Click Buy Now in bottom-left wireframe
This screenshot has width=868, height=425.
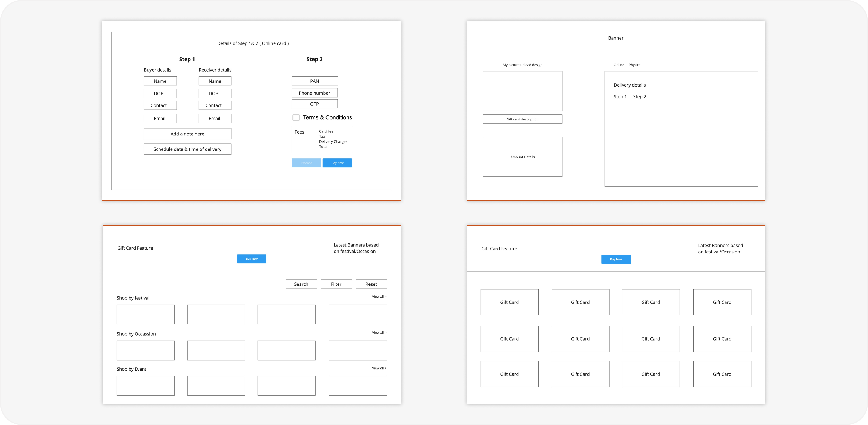pyautogui.click(x=251, y=259)
